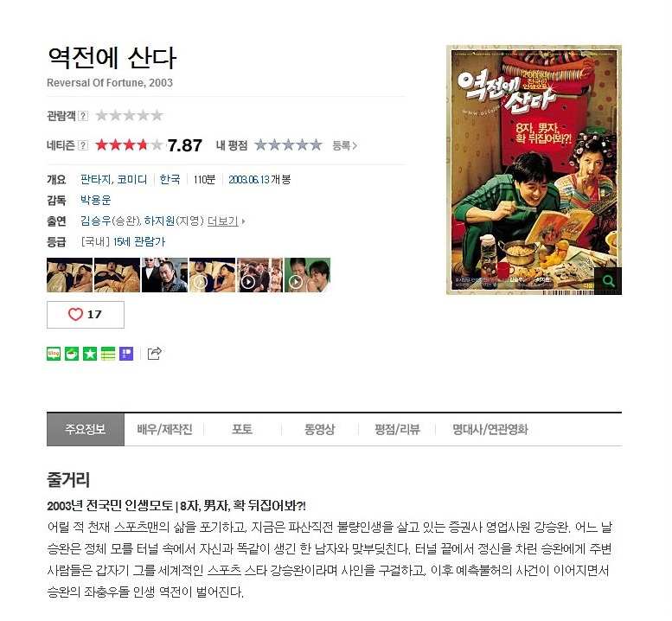Click the magnifier icon on the poster
The width and height of the screenshot is (672, 621).
tap(608, 281)
